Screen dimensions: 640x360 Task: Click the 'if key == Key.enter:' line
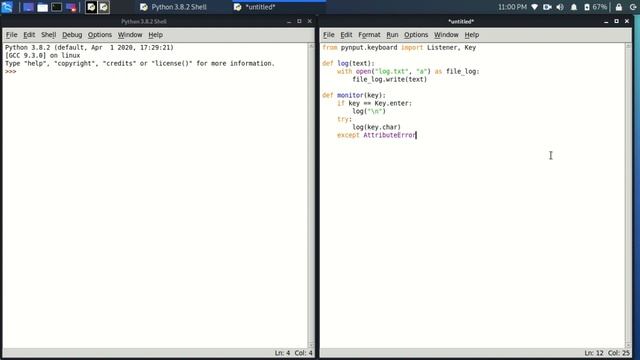coord(374,103)
